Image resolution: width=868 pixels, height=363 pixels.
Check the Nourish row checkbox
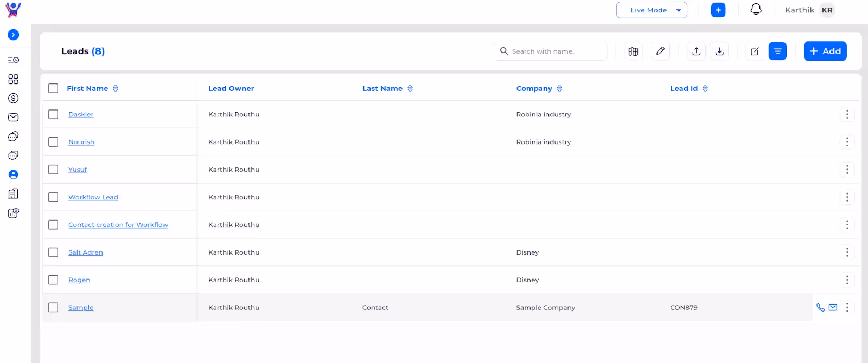(53, 142)
